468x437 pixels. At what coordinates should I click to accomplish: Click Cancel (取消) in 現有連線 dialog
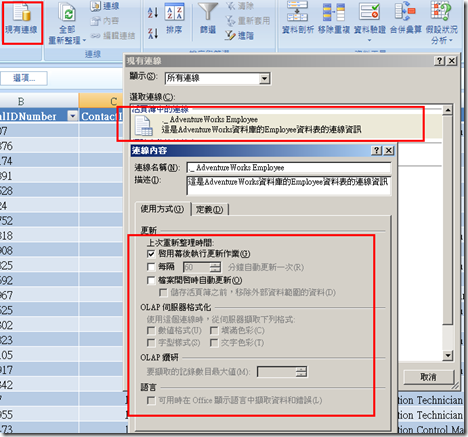[x=429, y=377]
